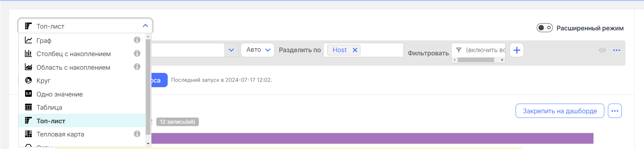
Task: Open the three-dots menu in query row
Action: pos(616,50)
